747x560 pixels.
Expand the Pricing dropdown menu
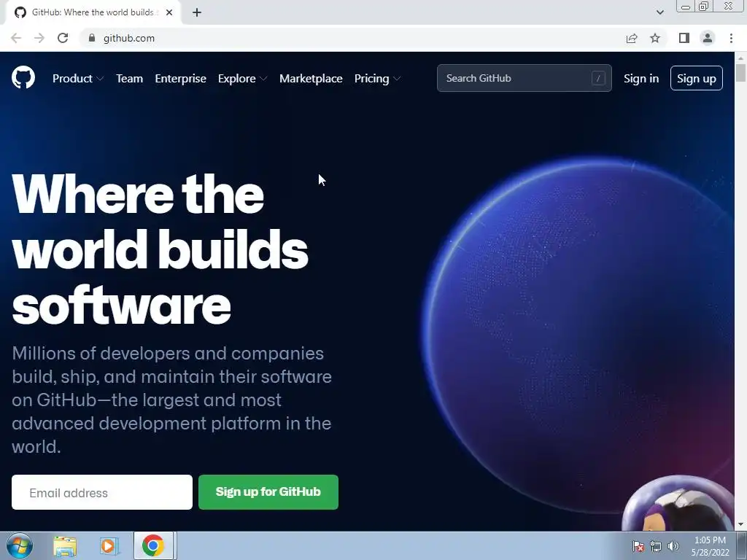click(x=377, y=79)
